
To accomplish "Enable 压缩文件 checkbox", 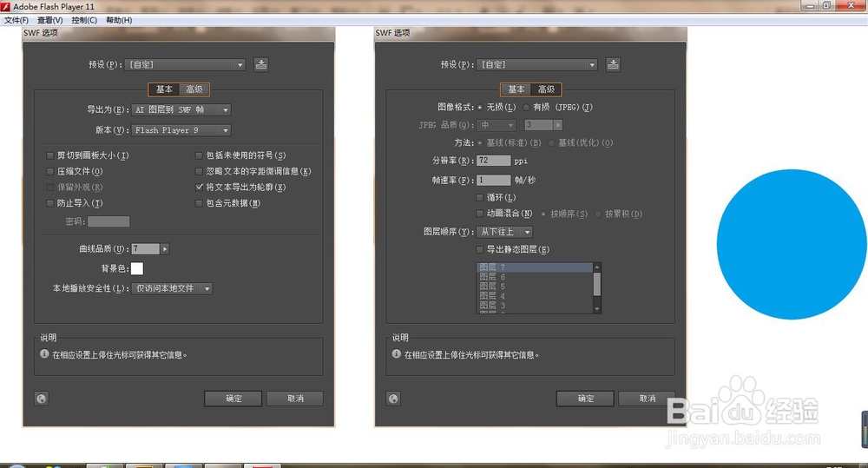I will click(x=49, y=172).
